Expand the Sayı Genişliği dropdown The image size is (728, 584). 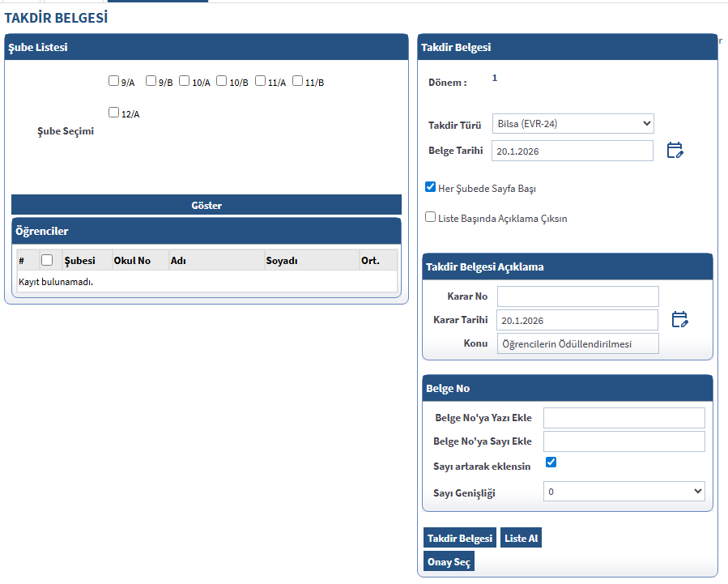click(x=624, y=492)
